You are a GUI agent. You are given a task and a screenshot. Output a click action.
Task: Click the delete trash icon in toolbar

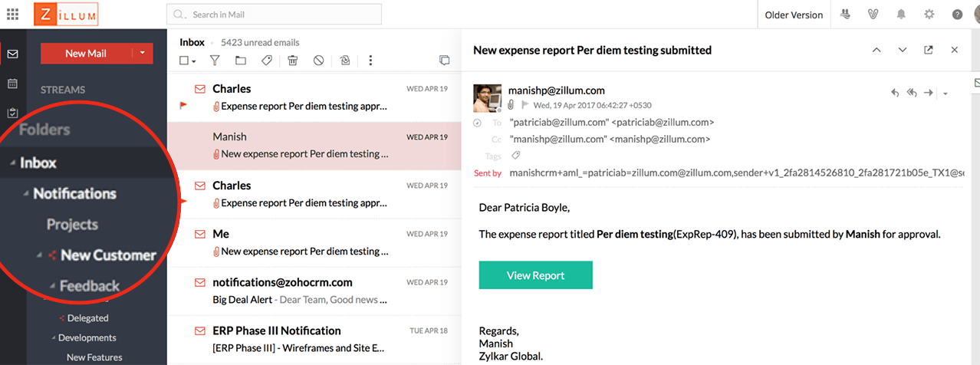coord(292,61)
